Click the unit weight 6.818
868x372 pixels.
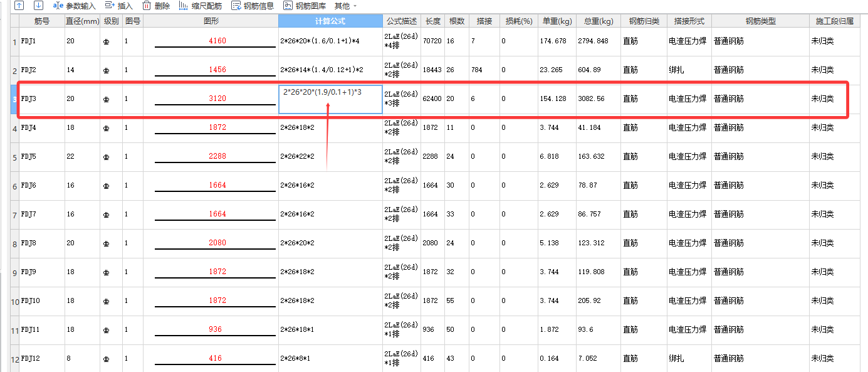[549, 157]
